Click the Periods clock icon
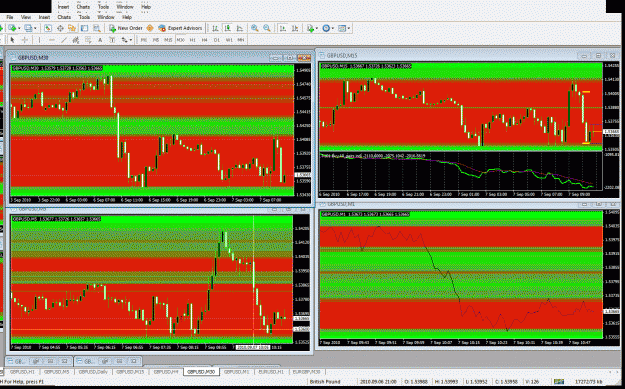 pos(326,28)
